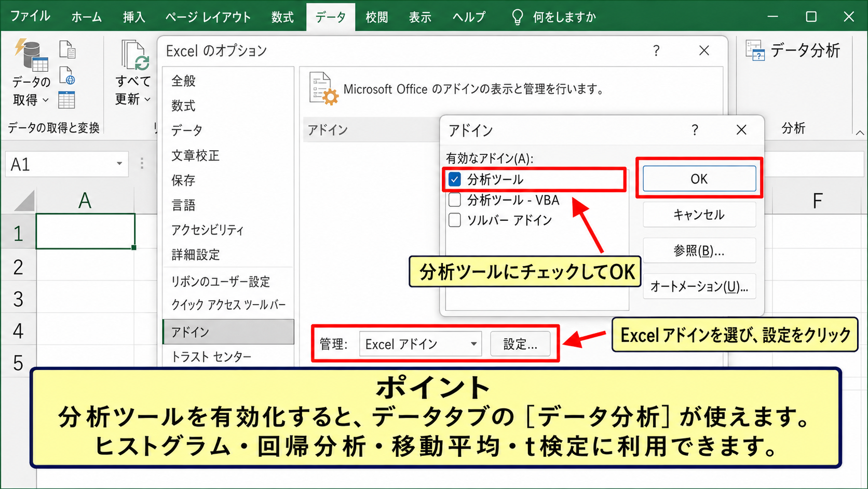Click the 参照(B)... button
This screenshot has height=489, width=868.
pyautogui.click(x=699, y=251)
